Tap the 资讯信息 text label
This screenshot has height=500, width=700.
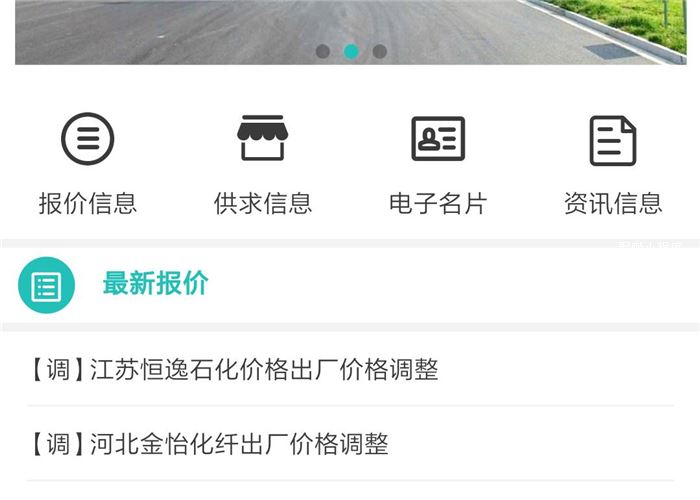(613, 204)
